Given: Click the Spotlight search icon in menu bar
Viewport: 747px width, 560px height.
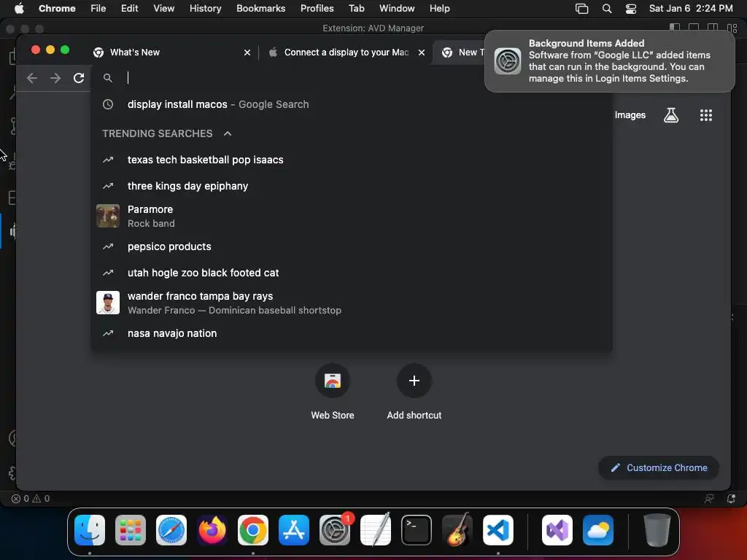Looking at the screenshot, I should click(606, 9).
